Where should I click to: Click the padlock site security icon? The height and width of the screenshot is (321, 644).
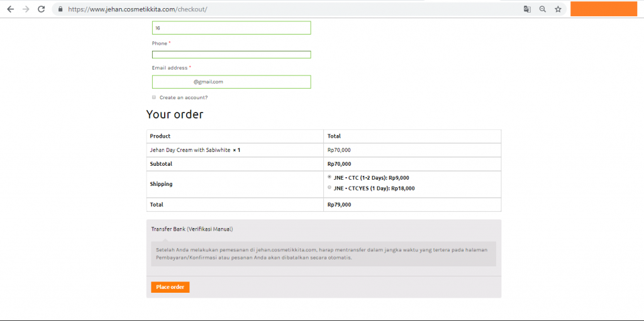60,9
